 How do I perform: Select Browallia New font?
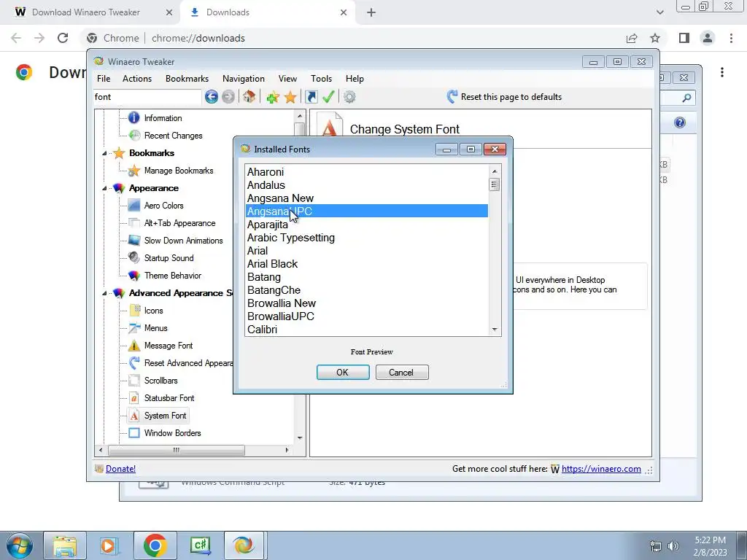pos(366,303)
